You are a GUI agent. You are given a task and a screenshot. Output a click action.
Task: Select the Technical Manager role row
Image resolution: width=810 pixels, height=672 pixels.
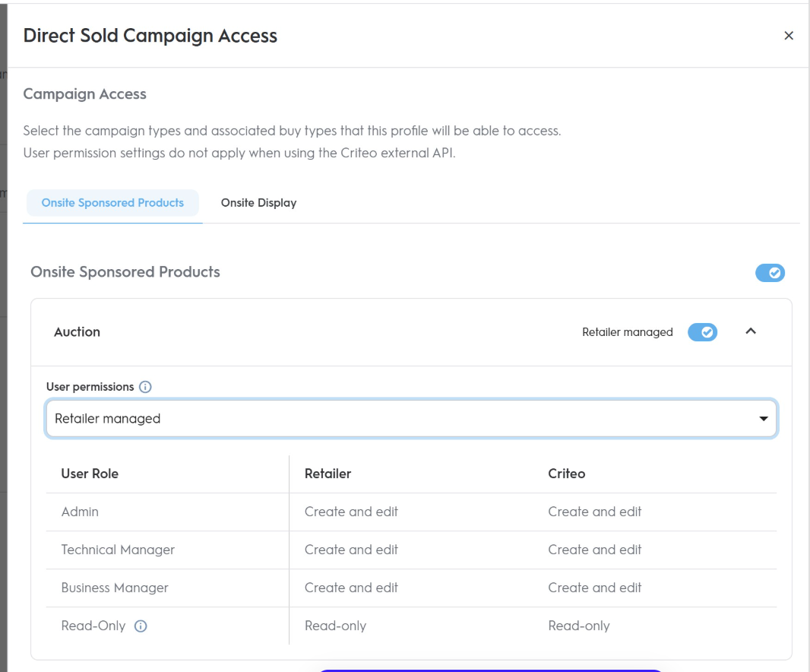(x=118, y=550)
